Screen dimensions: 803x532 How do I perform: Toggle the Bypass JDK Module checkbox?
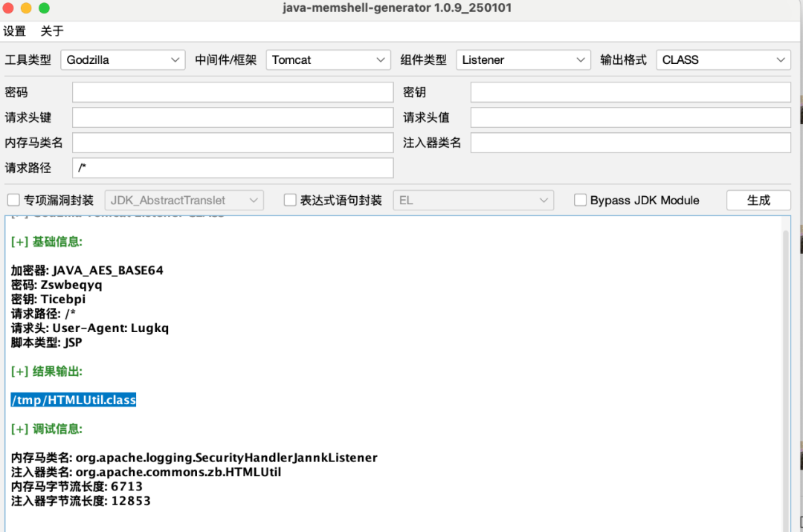click(580, 200)
